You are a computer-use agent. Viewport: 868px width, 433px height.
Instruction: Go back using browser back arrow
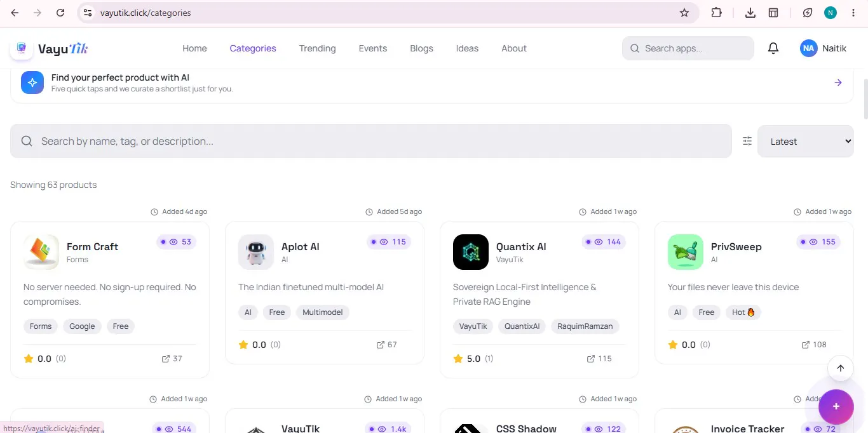pos(15,13)
